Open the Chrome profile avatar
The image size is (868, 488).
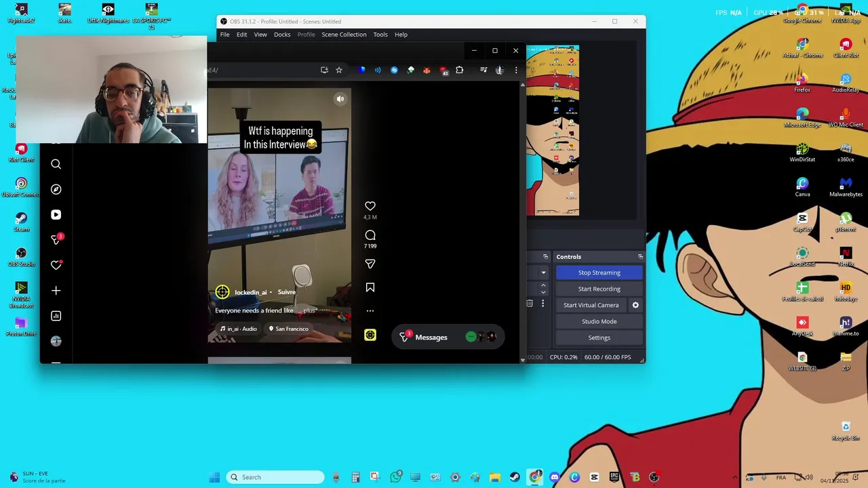point(500,70)
